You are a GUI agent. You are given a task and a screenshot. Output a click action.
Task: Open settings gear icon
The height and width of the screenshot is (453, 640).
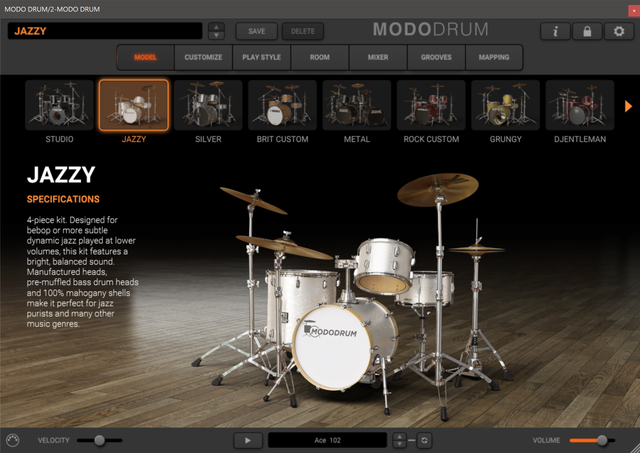(619, 31)
